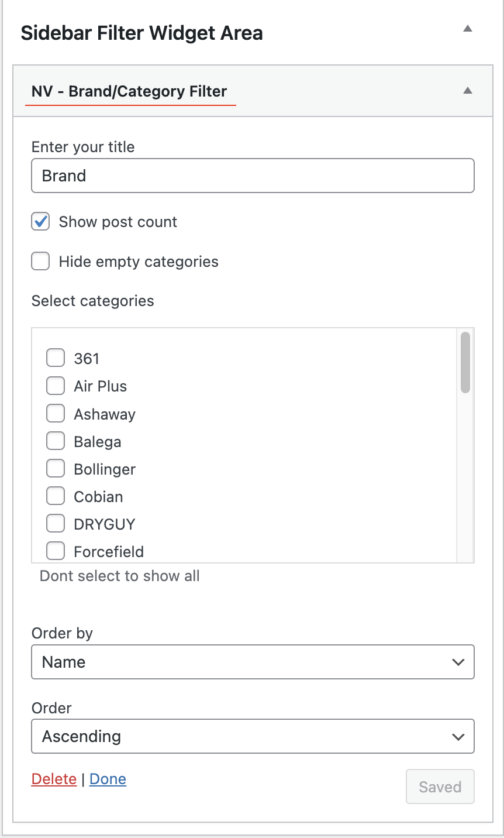
Task: Tick the Forcefield category checkbox
Action: pyautogui.click(x=56, y=551)
